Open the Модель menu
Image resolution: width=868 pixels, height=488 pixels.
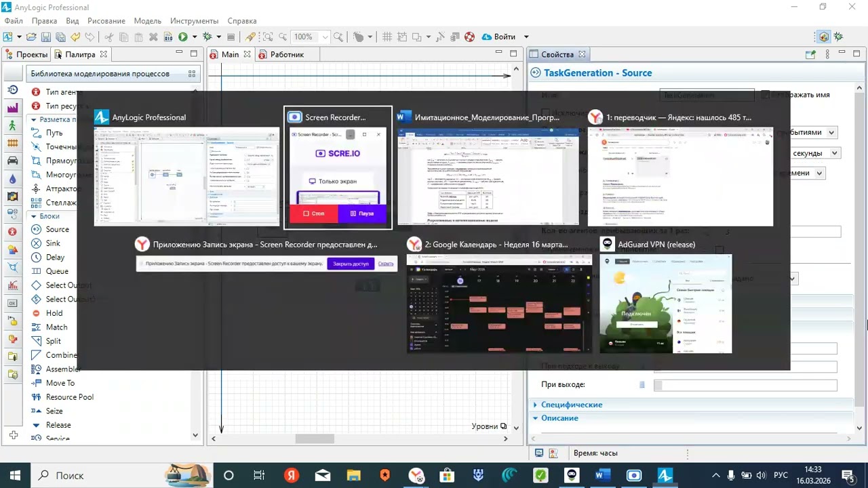point(148,21)
